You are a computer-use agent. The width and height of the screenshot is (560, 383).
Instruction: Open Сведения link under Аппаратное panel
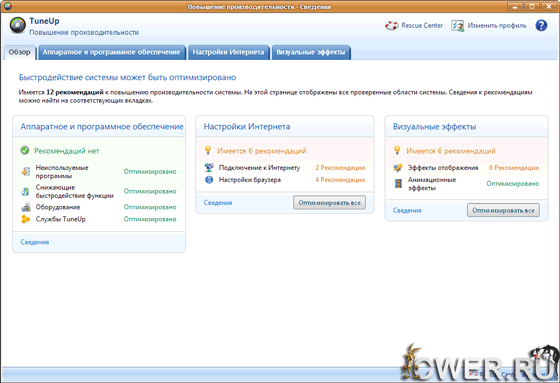coord(35,242)
